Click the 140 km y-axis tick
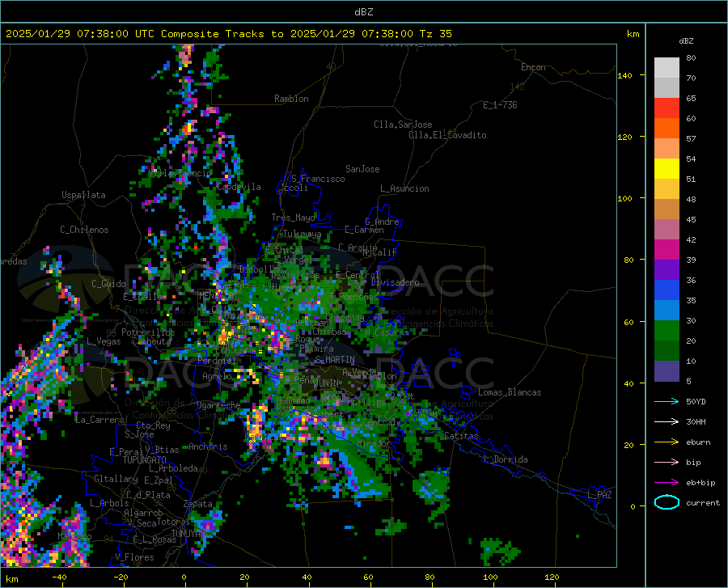Screen dimensions: 728x588 pyautogui.click(x=624, y=75)
